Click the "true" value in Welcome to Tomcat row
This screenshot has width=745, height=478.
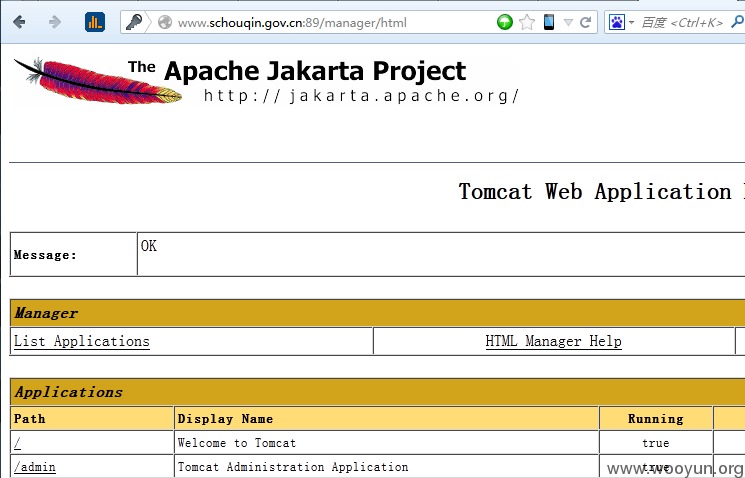tap(656, 443)
